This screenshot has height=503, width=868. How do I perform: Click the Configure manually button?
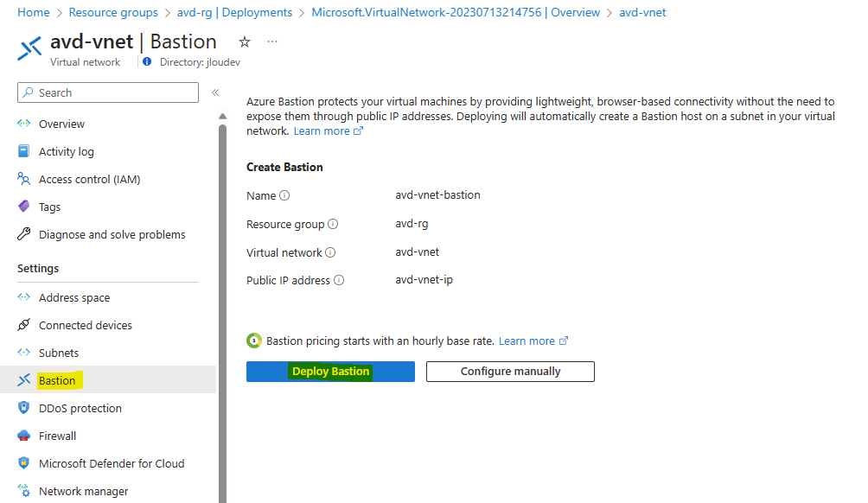point(510,372)
